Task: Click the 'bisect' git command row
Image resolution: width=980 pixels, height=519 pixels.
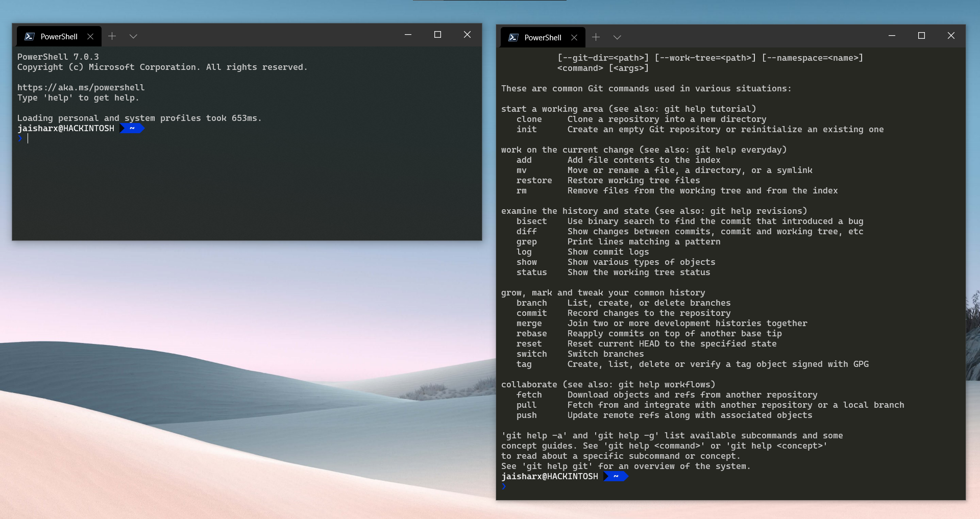Action: [x=690, y=221]
